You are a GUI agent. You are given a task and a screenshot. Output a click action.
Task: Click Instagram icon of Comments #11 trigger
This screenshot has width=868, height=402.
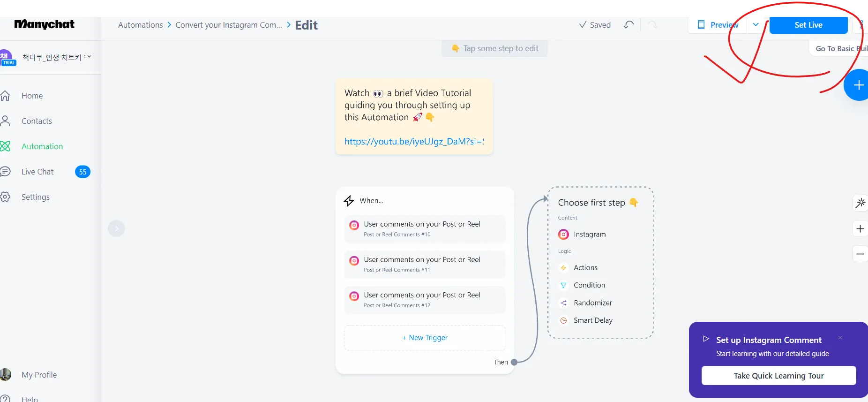click(x=354, y=260)
